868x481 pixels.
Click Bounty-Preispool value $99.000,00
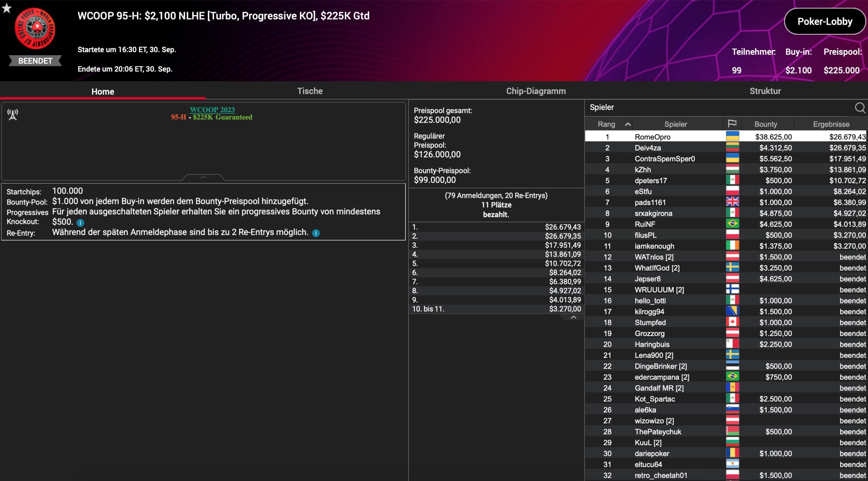point(435,180)
